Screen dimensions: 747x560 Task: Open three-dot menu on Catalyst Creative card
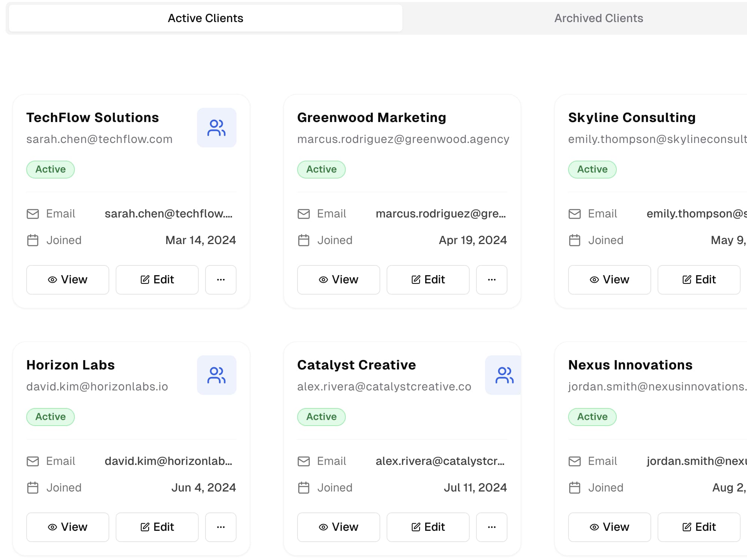[x=491, y=527]
